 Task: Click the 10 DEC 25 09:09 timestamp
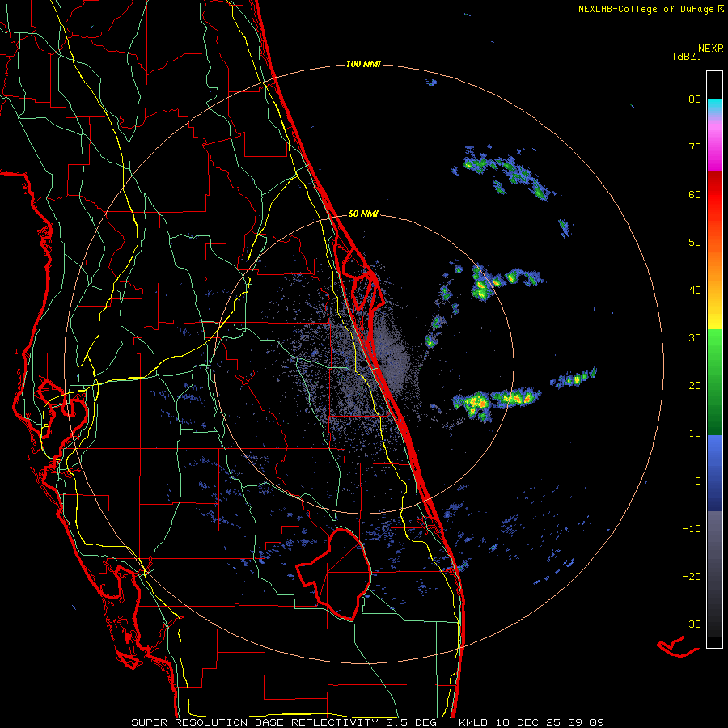coord(550,722)
